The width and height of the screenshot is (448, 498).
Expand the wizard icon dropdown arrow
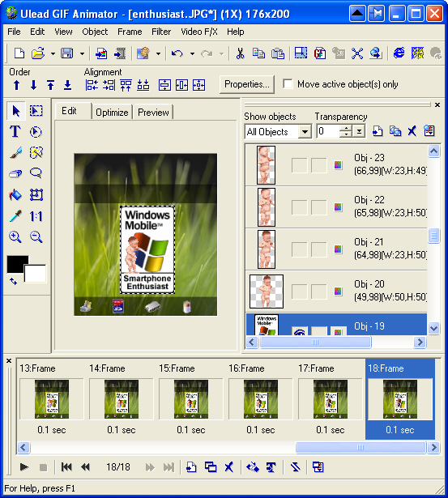[x=158, y=53]
